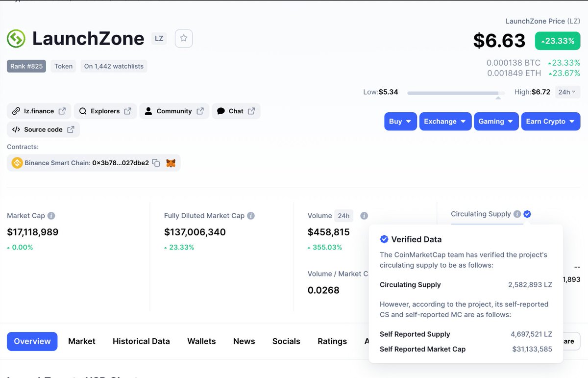Switch to the News tab
Viewport: 588px width, 378px height.
pos(244,341)
